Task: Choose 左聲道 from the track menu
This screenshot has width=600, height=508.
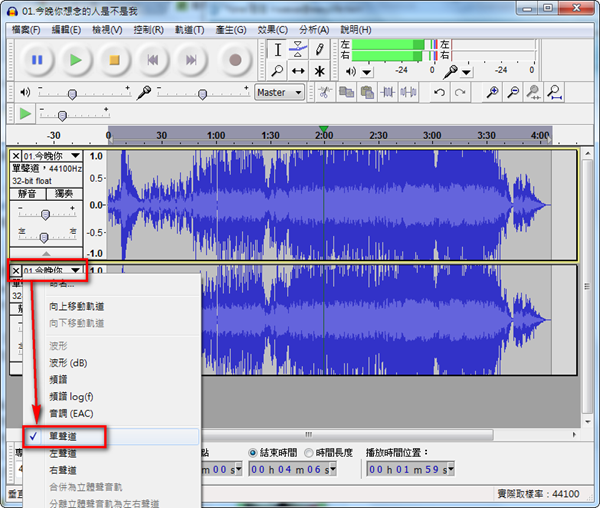Action: point(63,453)
